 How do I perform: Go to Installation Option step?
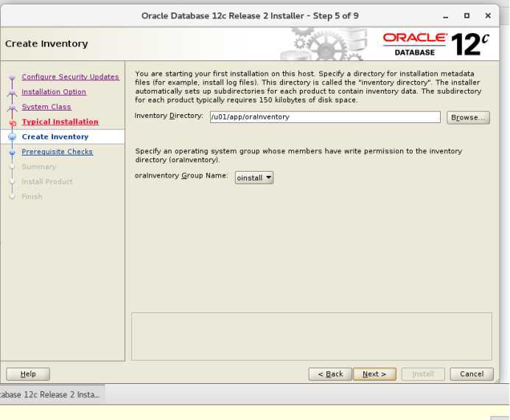(54, 91)
